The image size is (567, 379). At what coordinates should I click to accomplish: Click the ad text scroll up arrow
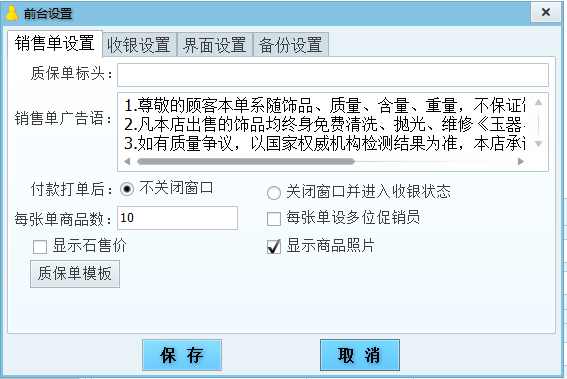pos(538,102)
